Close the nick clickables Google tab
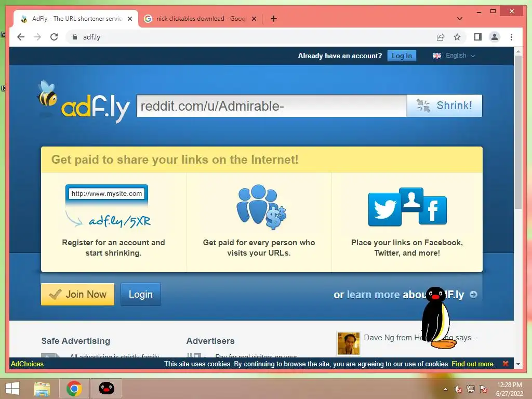Image resolution: width=532 pixels, height=399 pixels. pos(254,19)
